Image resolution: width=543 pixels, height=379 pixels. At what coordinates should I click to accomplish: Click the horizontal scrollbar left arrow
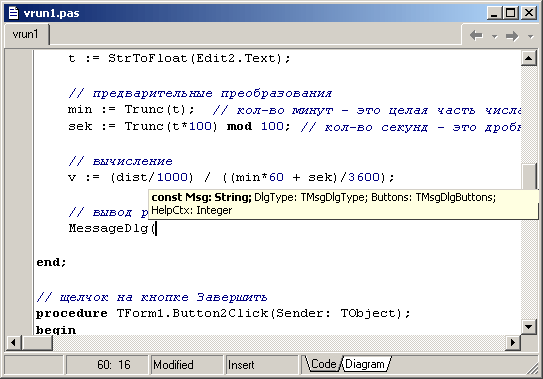tap(13, 343)
